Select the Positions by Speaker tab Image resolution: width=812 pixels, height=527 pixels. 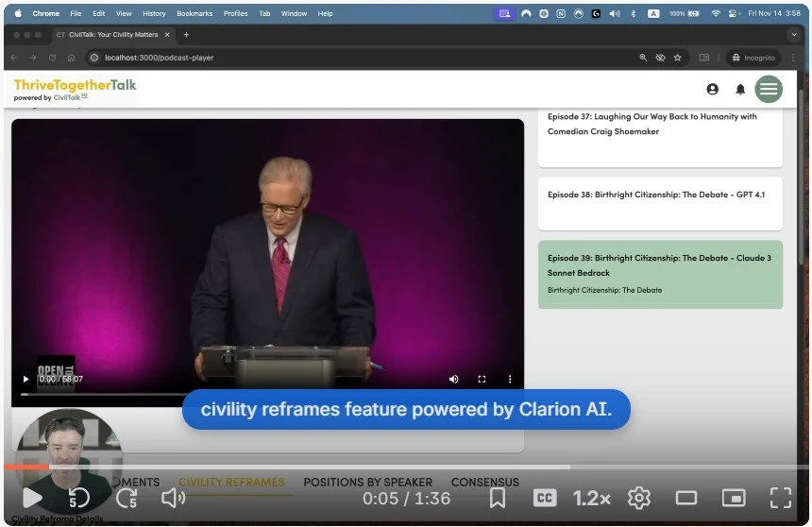click(367, 482)
